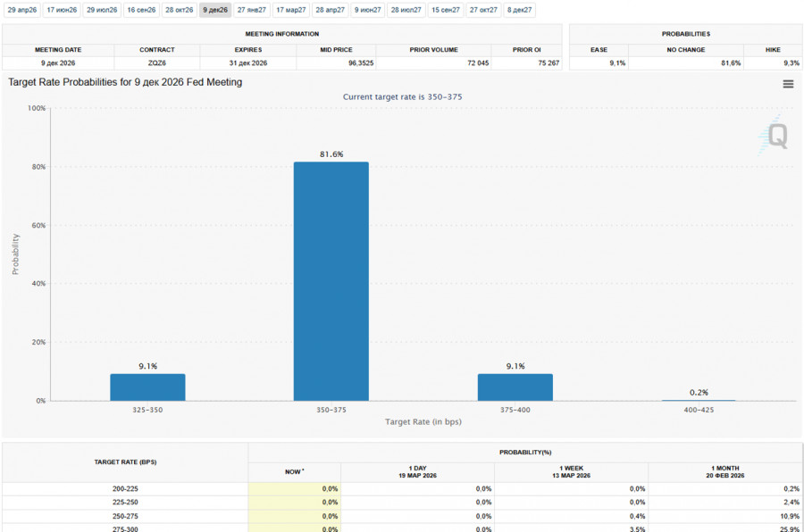Open the chart hamburger menu icon
Screen dimensions: 804x532
788,84
